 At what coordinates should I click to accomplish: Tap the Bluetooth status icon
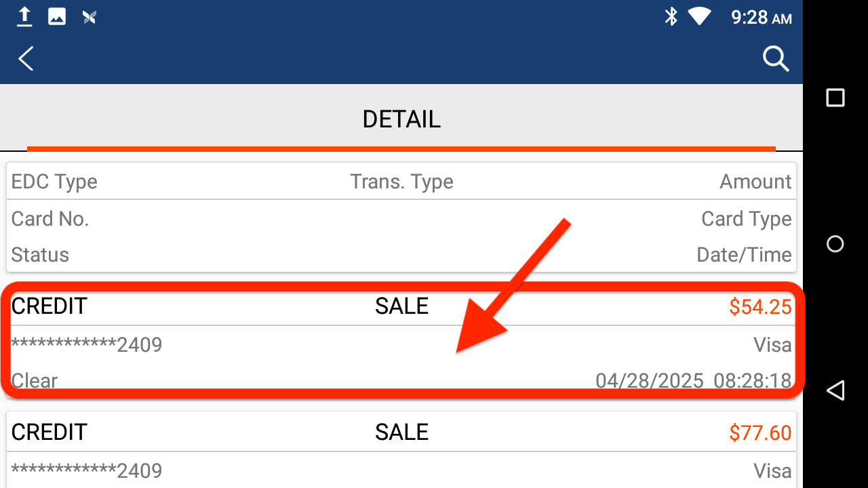click(671, 16)
